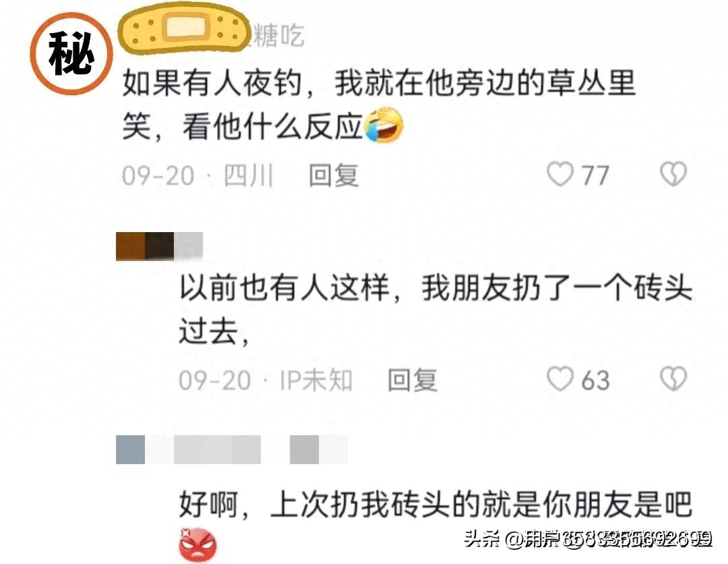Image resolution: width=728 pixels, height=564 pixels.
Task: Select the reply text 以前也有人这样
Action: [x=284, y=288]
